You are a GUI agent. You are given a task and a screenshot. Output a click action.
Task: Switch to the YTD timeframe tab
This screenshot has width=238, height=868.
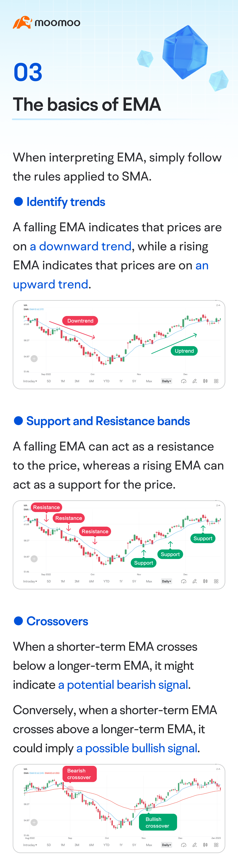coord(107,381)
